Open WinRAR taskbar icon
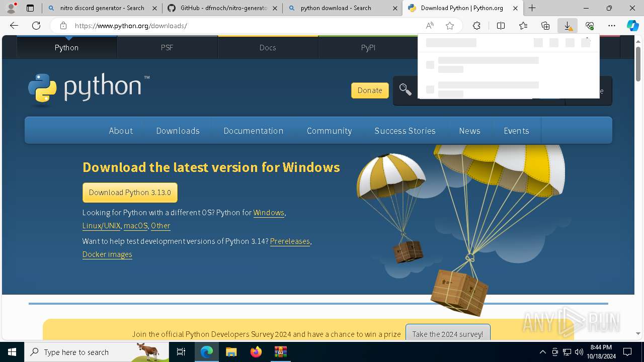644x362 pixels. click(280, 352)
